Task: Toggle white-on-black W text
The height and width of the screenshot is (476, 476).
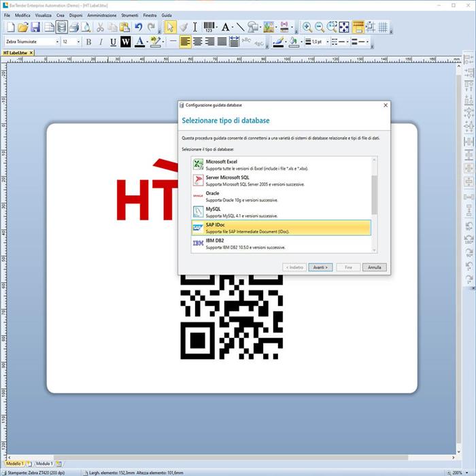Action: coord(125,41)
